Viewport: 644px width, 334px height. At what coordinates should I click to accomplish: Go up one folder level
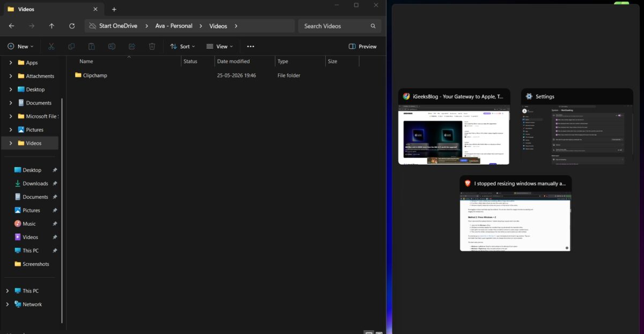[x=52, y=26]
